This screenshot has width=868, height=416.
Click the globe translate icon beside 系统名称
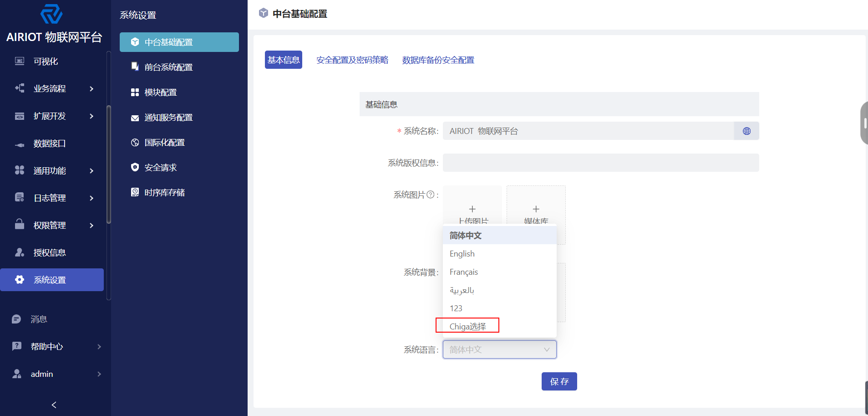click(746, 131)
